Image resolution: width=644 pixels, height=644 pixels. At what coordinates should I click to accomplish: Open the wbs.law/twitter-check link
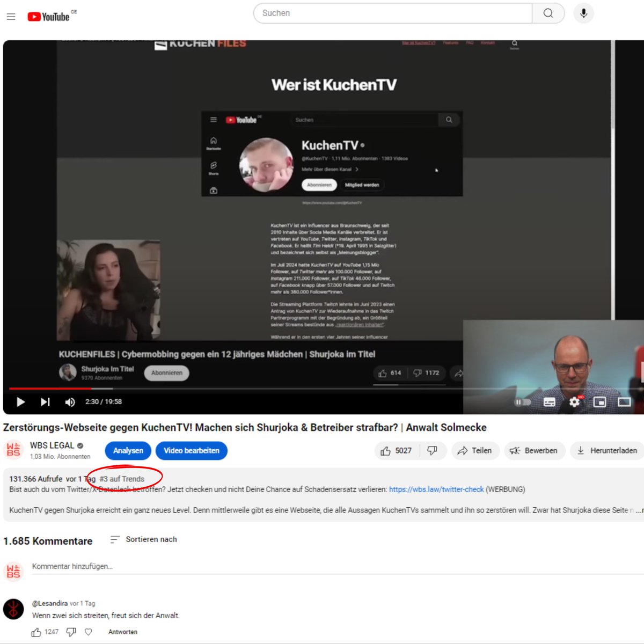click(436, 489)
